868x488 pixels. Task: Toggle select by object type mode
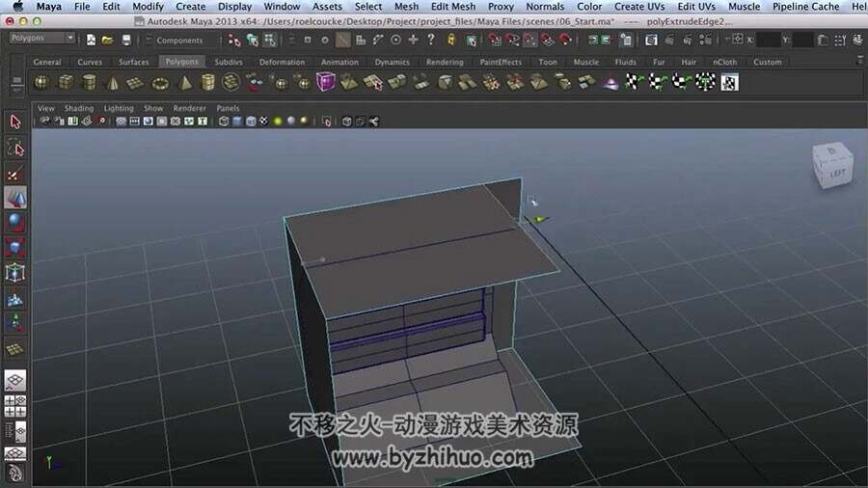252,41
